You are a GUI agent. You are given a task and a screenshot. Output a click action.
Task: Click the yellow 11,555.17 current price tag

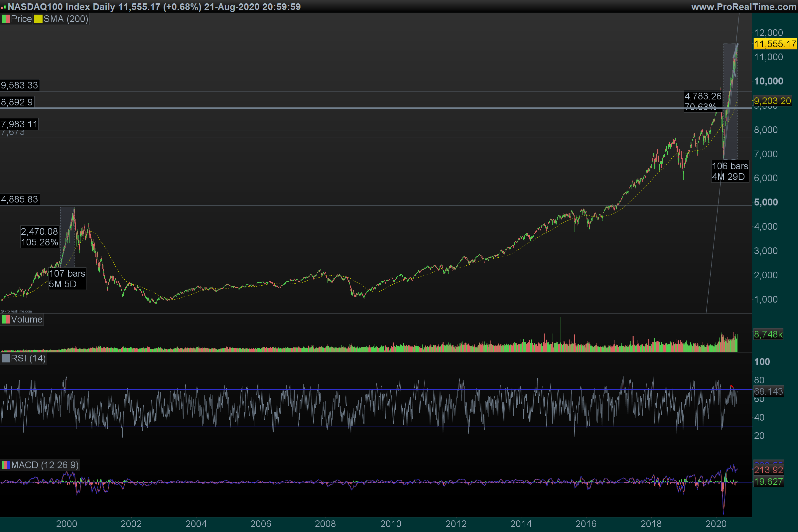point(775,44)
